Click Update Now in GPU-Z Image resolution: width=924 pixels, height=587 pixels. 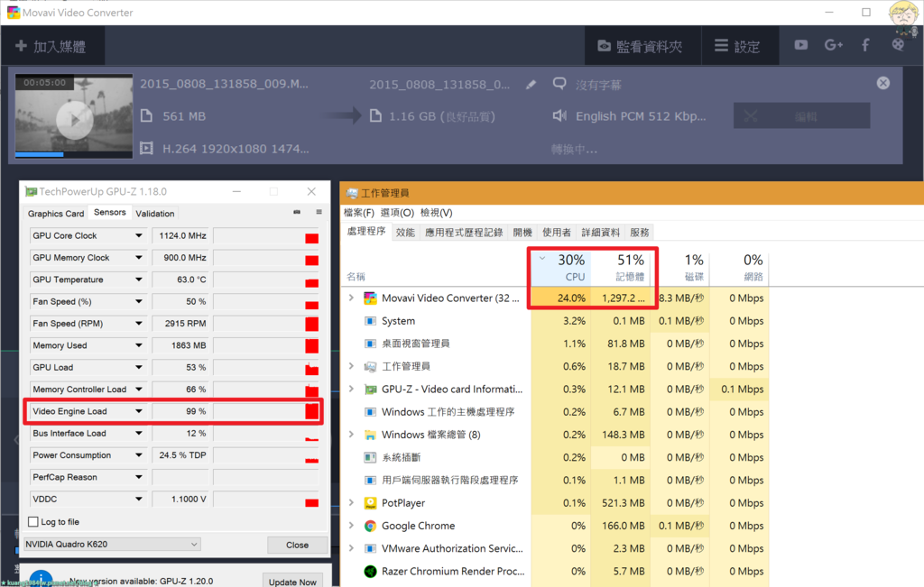coord(292,581)
